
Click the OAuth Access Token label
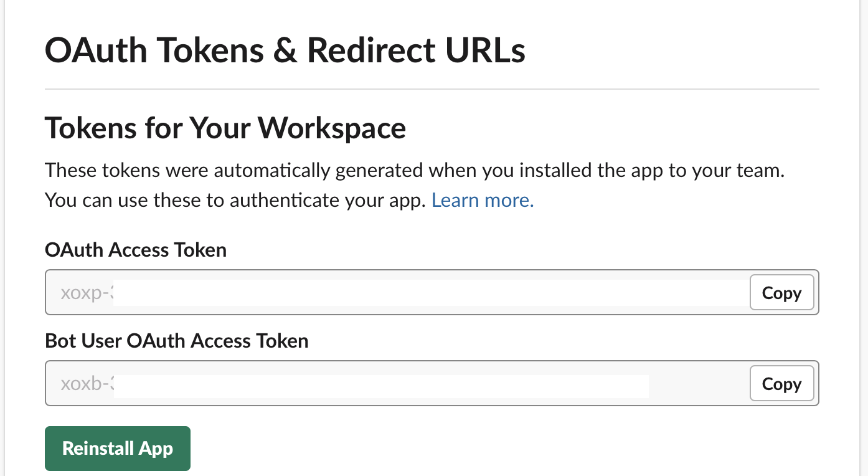point(136,250)
